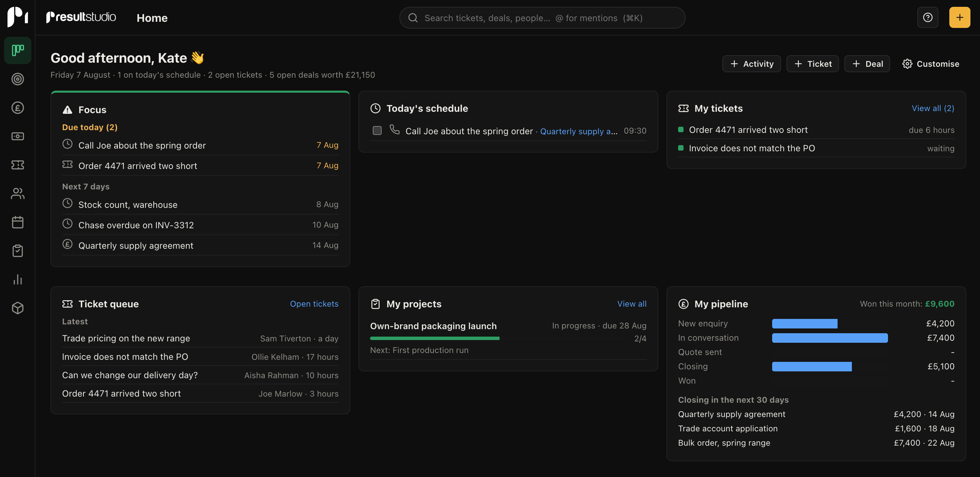The image size is (980, 477).
Task: Open Order 4471 ticket in My tickets
Action: [x=816, y=130]
